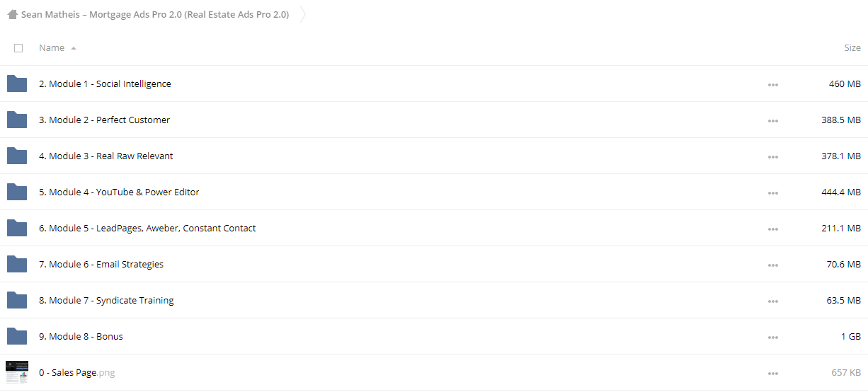Open more options for 0 - Sales Page.png
This screenshot has width=868, height=392.
[x=772, y=373]
